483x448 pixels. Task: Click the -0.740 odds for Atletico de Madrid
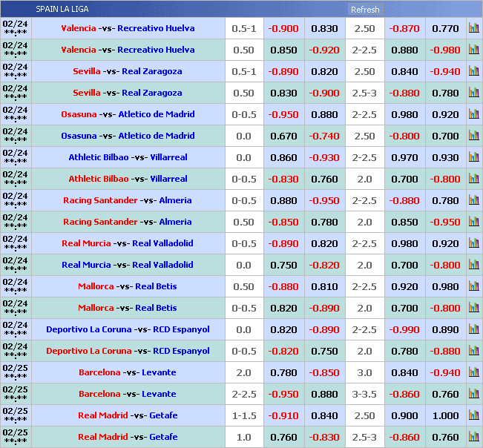(x=324, y=136)
